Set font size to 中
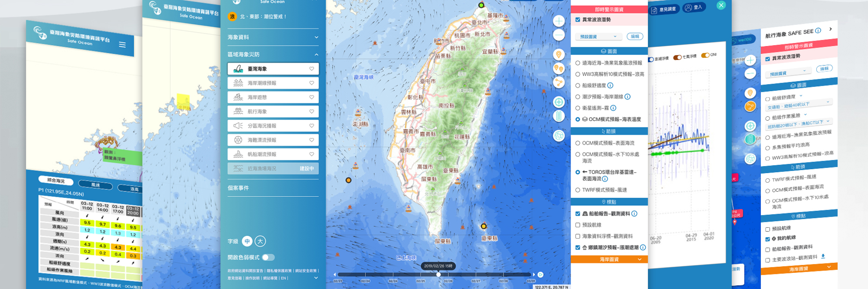The height and width of the screenshot is (289, 868). pos(247,241)
